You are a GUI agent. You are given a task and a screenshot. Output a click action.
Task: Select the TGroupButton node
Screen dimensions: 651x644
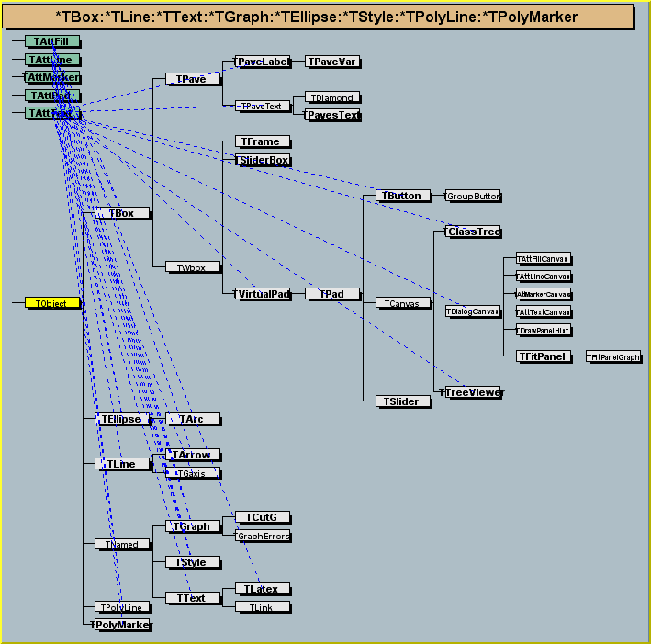tap(473, 196)
